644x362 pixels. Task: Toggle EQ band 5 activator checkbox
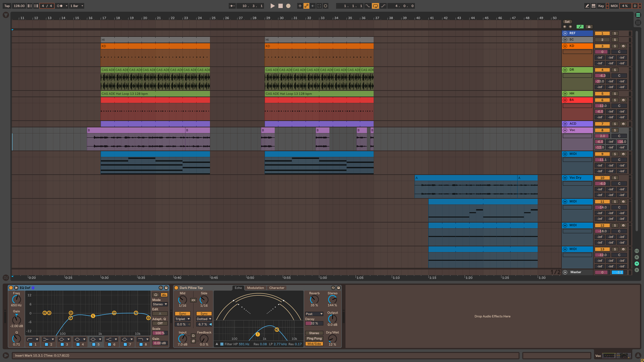point(94,345)
